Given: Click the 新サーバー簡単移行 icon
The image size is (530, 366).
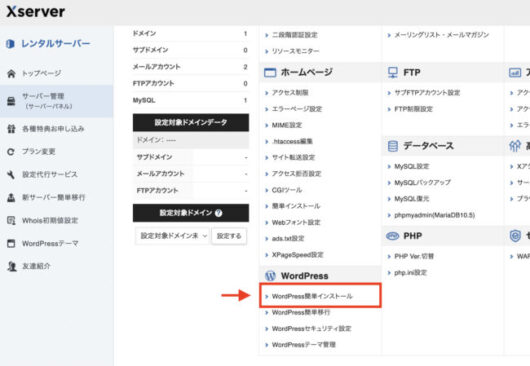Looking at the screenshot, I should 11,198.
